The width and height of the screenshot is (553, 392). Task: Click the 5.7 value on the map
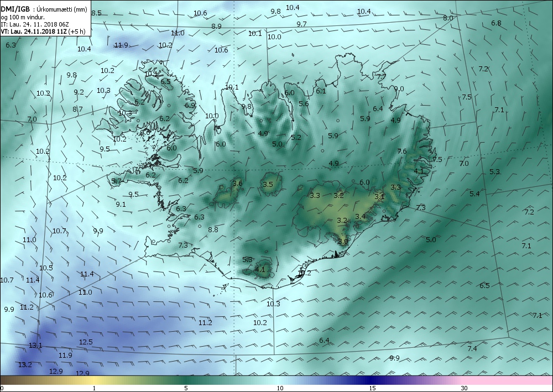pyautogui.click(x=116, y=181)
